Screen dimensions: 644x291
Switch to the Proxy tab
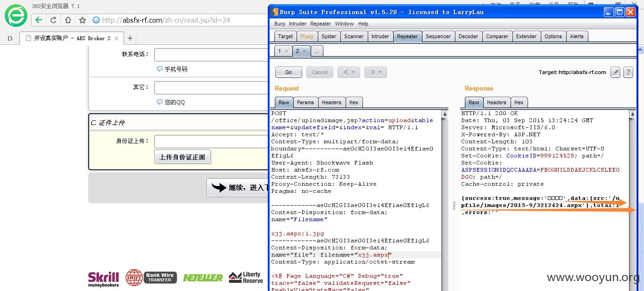307,36
